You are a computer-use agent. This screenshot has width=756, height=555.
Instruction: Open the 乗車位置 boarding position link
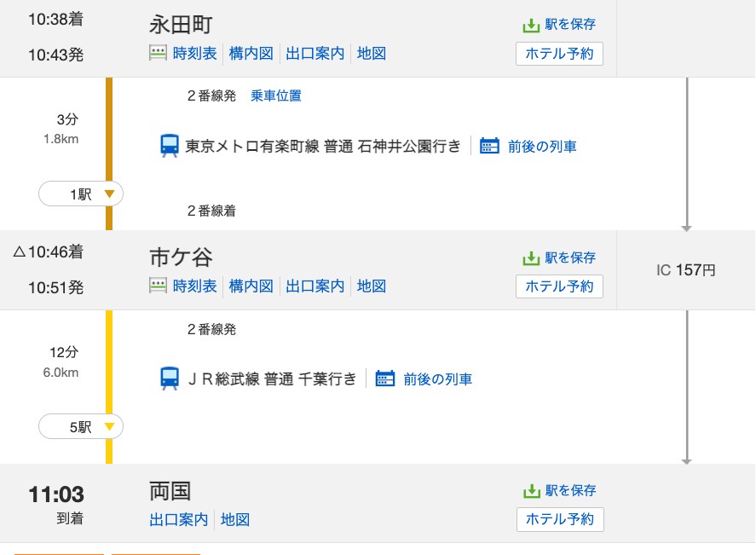coord(276,95)
